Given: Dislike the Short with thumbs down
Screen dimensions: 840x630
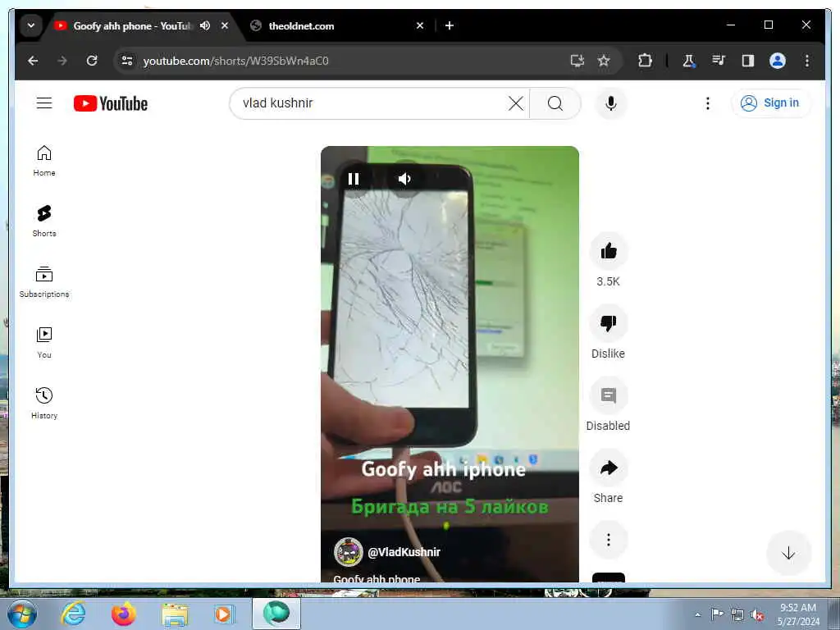Looking at the screenshot, I should 608,323.
